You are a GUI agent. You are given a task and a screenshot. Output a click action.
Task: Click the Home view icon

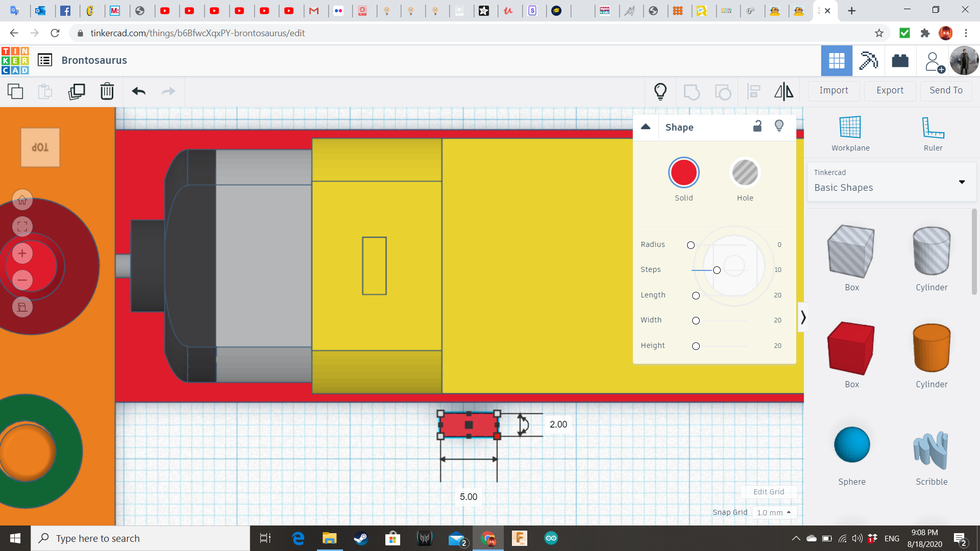pos(22,200)
